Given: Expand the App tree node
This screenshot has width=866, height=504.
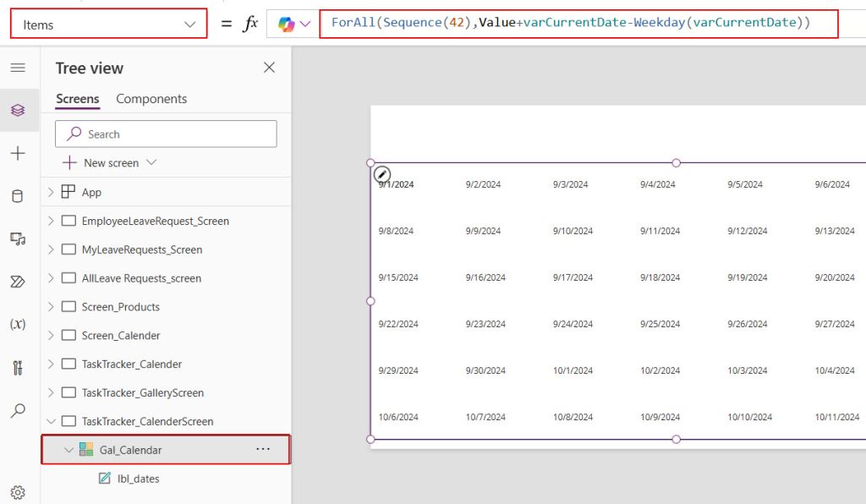Looking at the screenshot, I should [51, 192].
